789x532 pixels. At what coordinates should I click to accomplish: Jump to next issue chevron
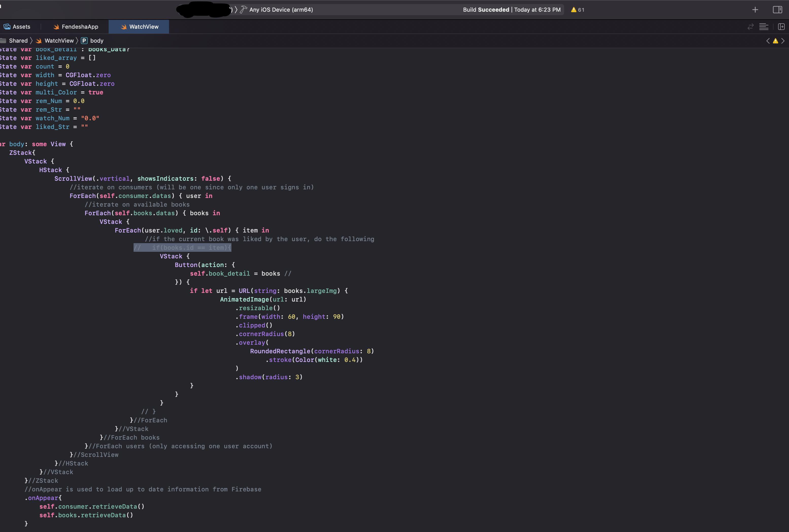point(783,41)
